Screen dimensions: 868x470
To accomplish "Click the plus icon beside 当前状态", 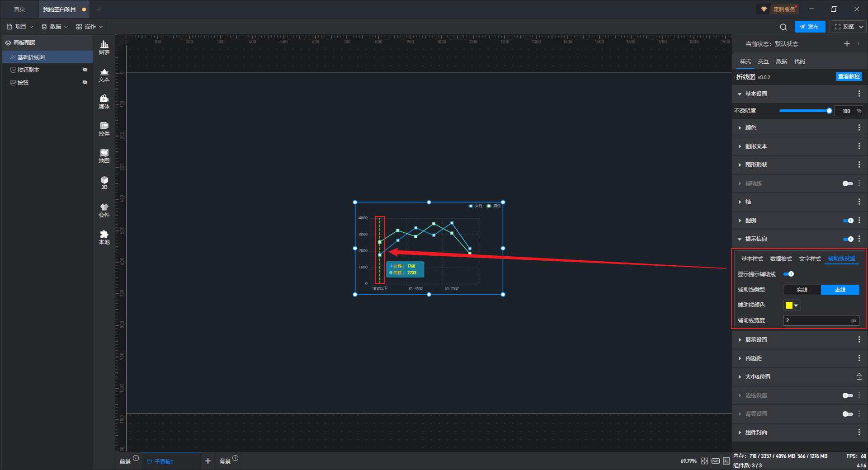I will pyautogui.click(x=847, y=44).
